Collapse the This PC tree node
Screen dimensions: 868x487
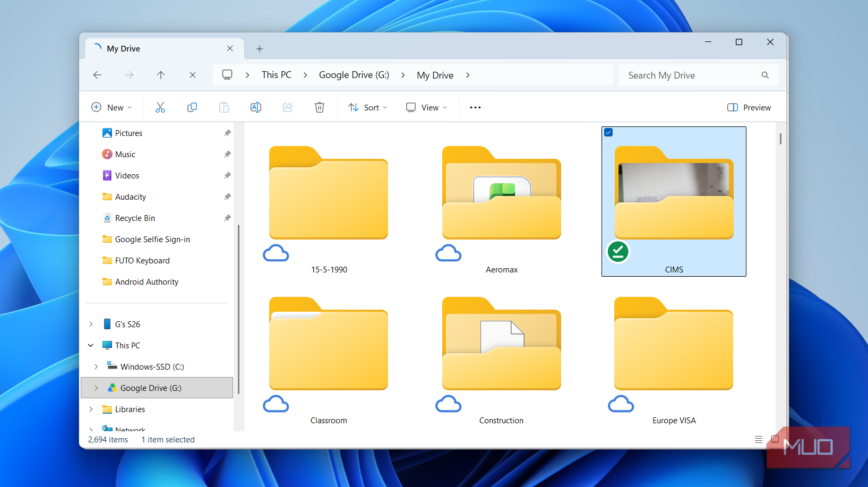(x=91, y=345)
